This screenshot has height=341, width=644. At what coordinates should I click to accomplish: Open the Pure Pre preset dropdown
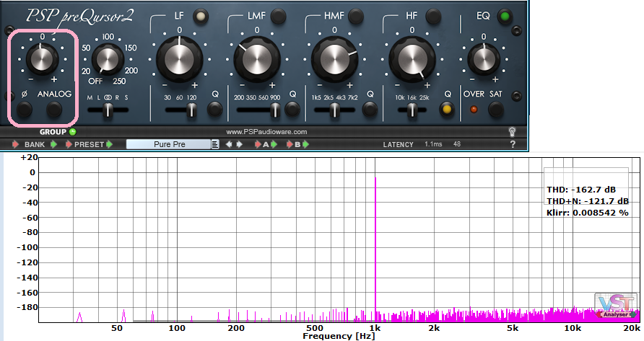[169, 144]
